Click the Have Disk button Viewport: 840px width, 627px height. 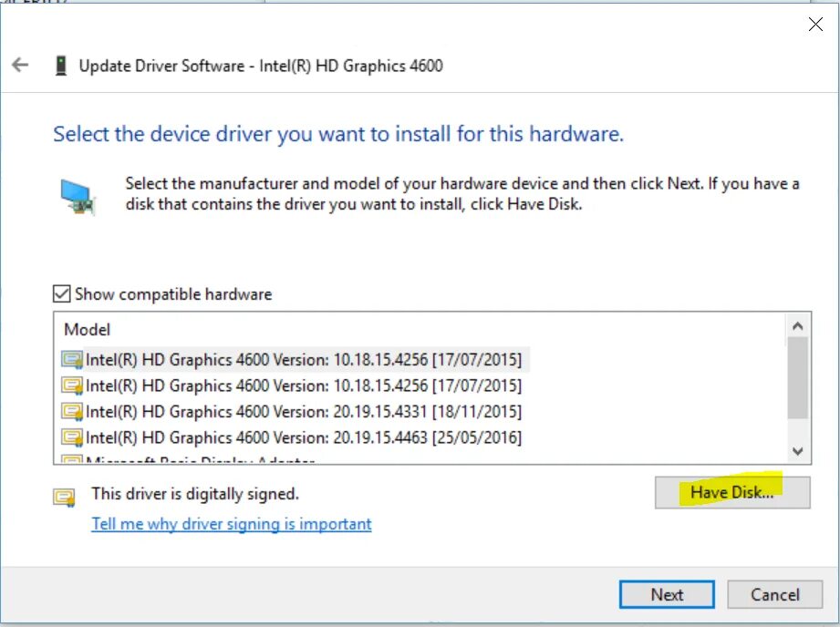coord(732,492)
